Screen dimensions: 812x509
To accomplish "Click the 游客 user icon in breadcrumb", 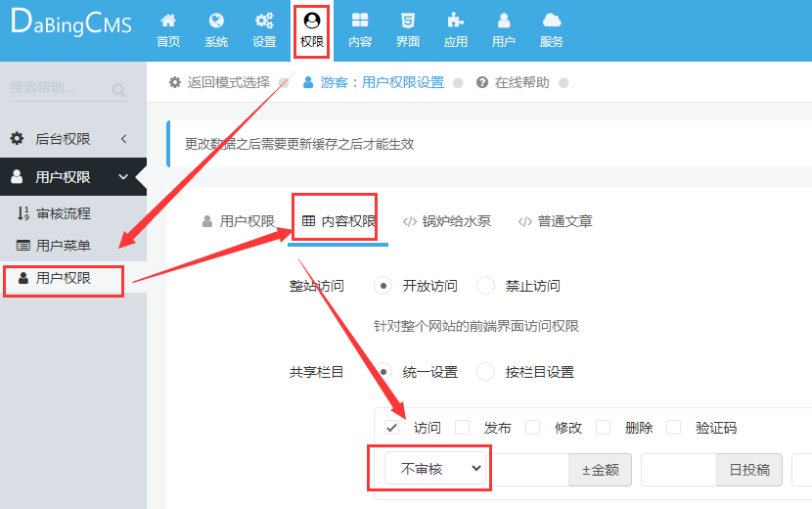I will point(308,82).
